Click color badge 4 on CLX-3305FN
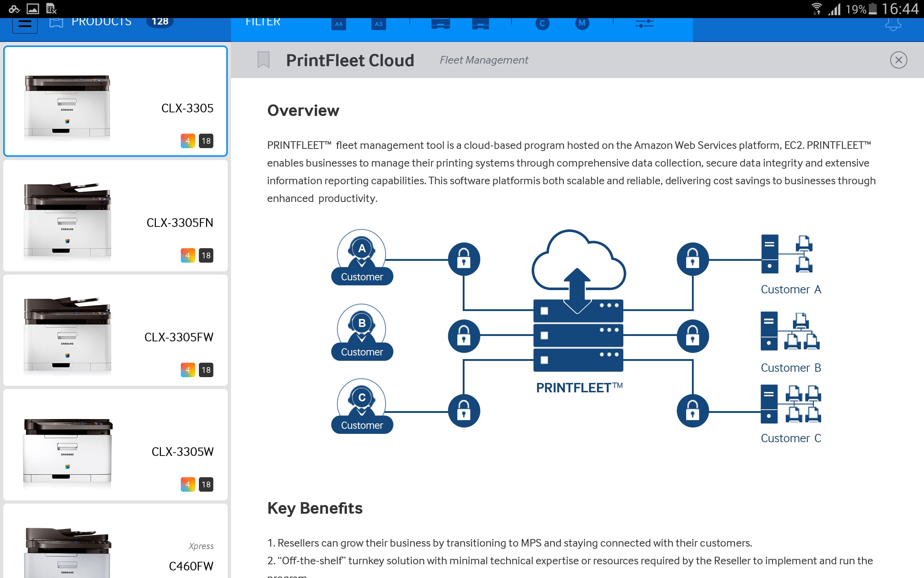Image resolution: width=924 pixels, height=578 pixels. click(x=188, y=255)
